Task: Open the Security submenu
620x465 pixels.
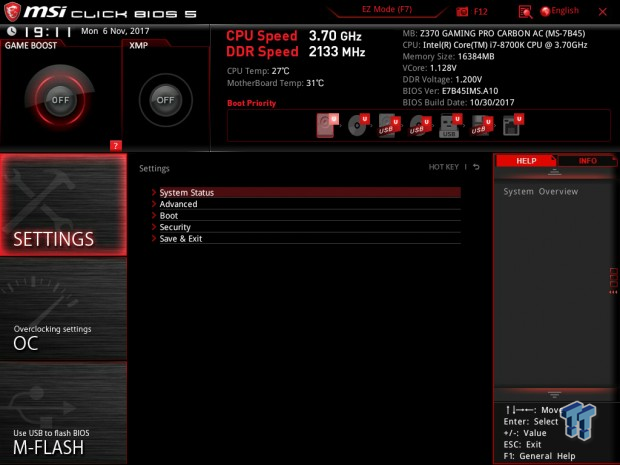Action: tap(175, 227)
